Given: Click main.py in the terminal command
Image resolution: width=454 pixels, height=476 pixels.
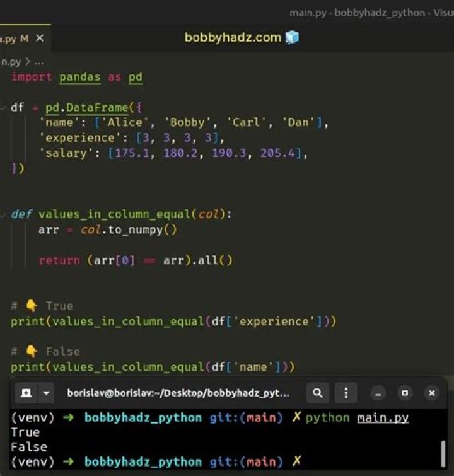Looking at the screenshot, I should click(383, 418).
